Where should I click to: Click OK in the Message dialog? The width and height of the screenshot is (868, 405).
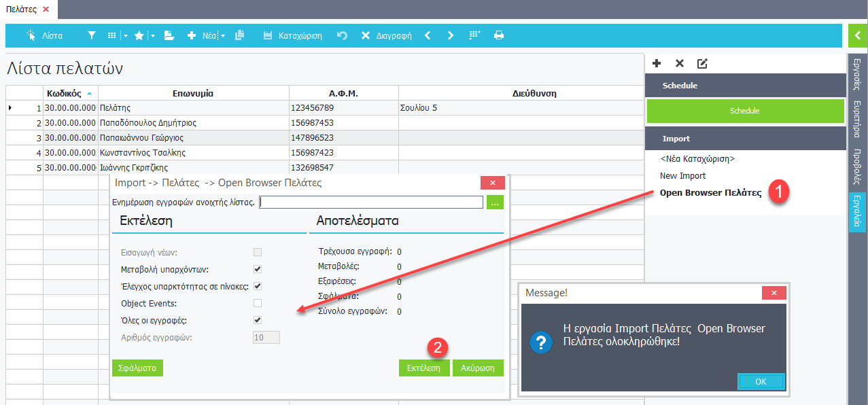point(761,381)
